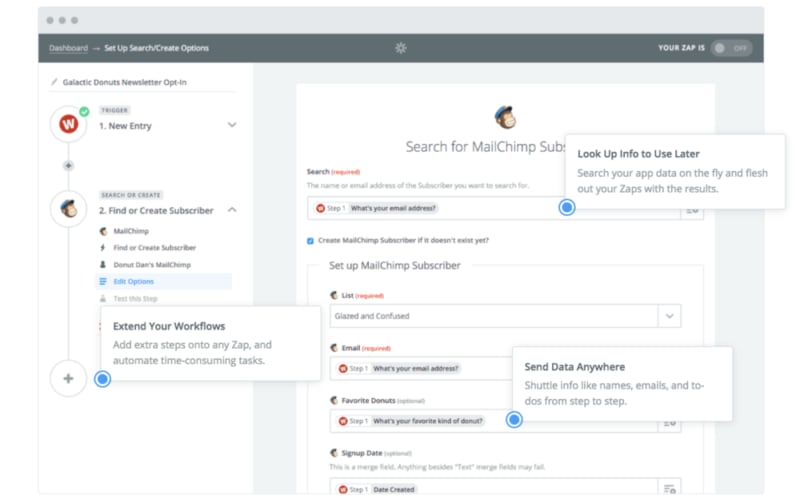
Task: Click the Date Created field tag
Action: (394, 489)
